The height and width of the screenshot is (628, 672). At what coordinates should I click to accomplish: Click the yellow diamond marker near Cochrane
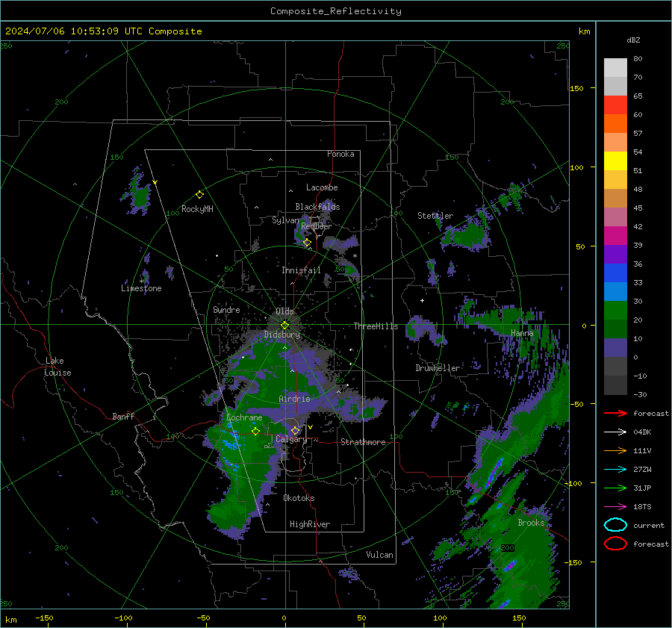point(255,432)
